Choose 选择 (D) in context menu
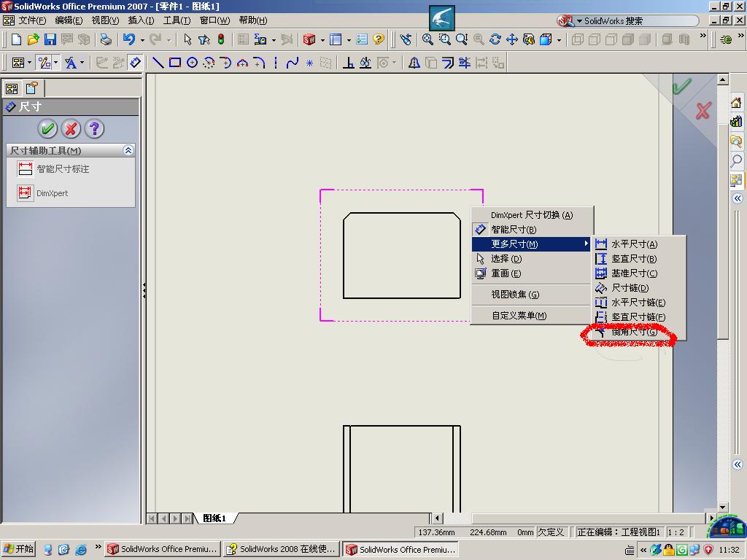The width and height of the screenshot is (747, 560). (x=532, y=259)
